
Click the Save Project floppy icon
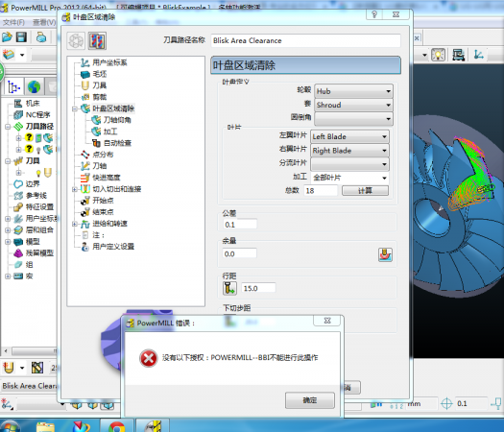click(x=21, y=37)
